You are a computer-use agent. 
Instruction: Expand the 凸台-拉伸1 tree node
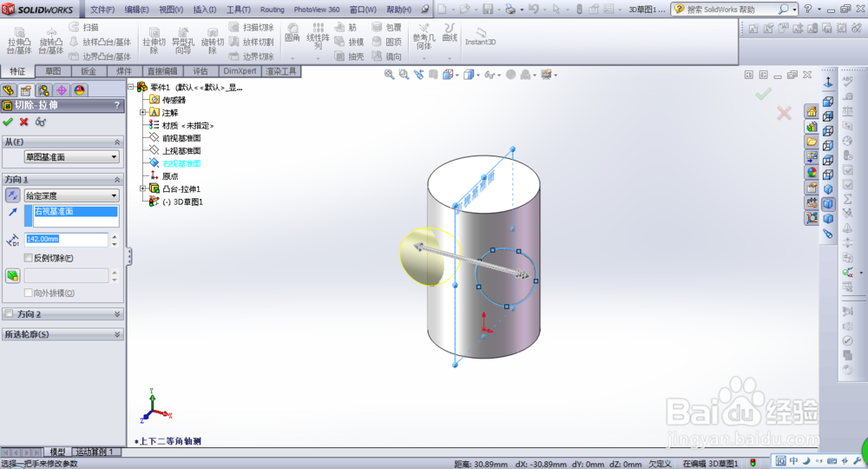pos(143,188)
